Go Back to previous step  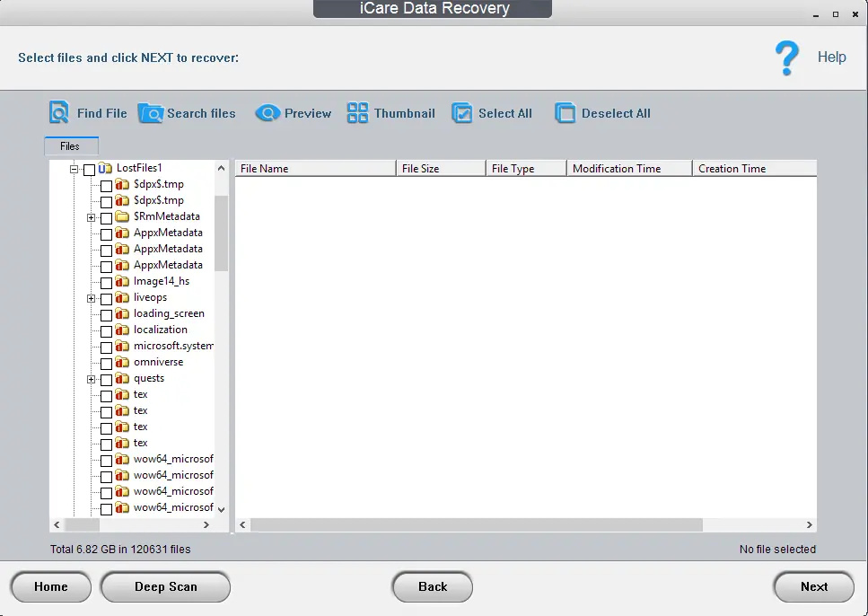point(433,586)
